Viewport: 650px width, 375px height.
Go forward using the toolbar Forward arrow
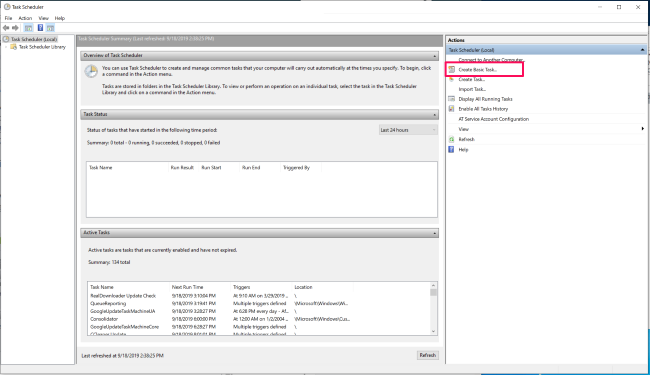15,28
